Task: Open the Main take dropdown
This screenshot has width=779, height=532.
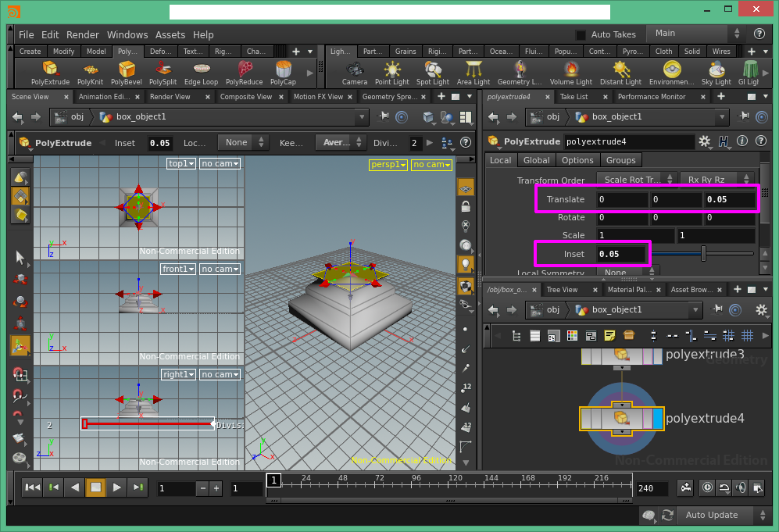Action: 695,34
